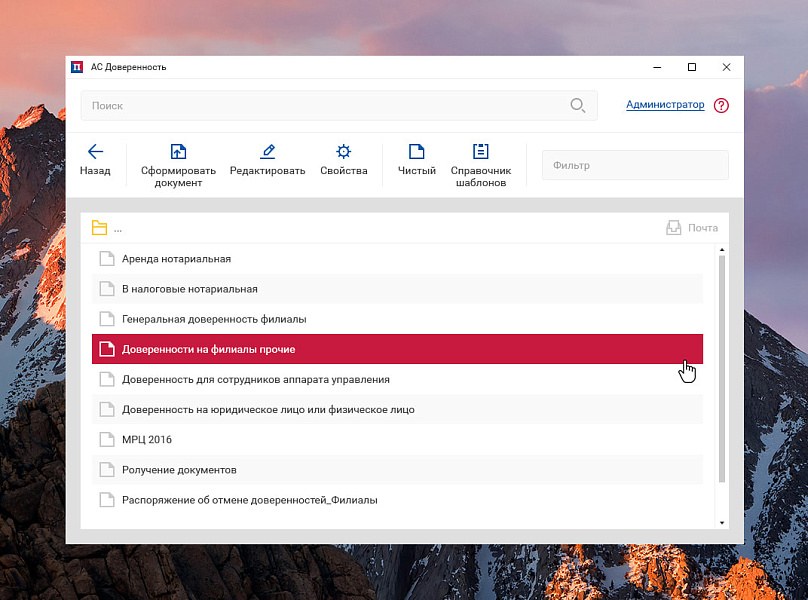
Task: Click document icon for Ролучение документов
Action: click(107, 470)
